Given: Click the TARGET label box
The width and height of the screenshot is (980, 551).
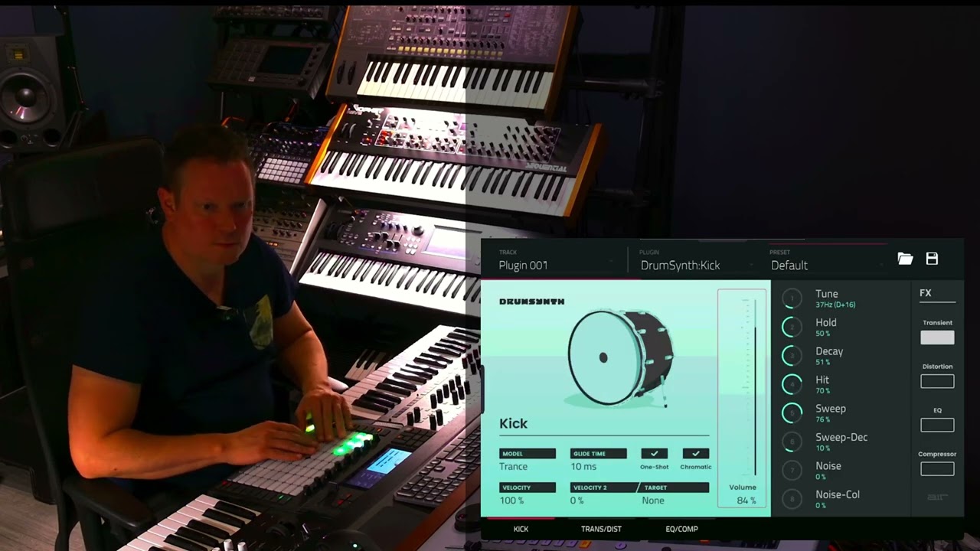Looking at the screenshot, I should point(675,487).
